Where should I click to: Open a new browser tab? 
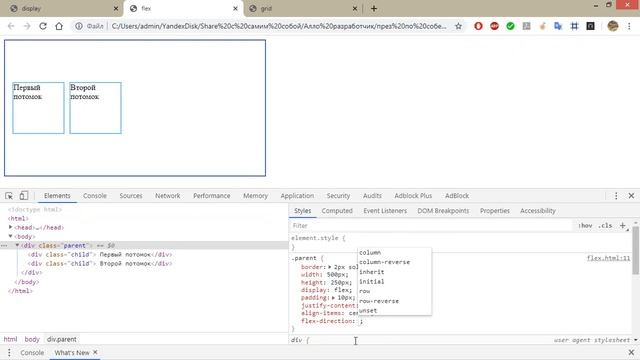[374, 8]
